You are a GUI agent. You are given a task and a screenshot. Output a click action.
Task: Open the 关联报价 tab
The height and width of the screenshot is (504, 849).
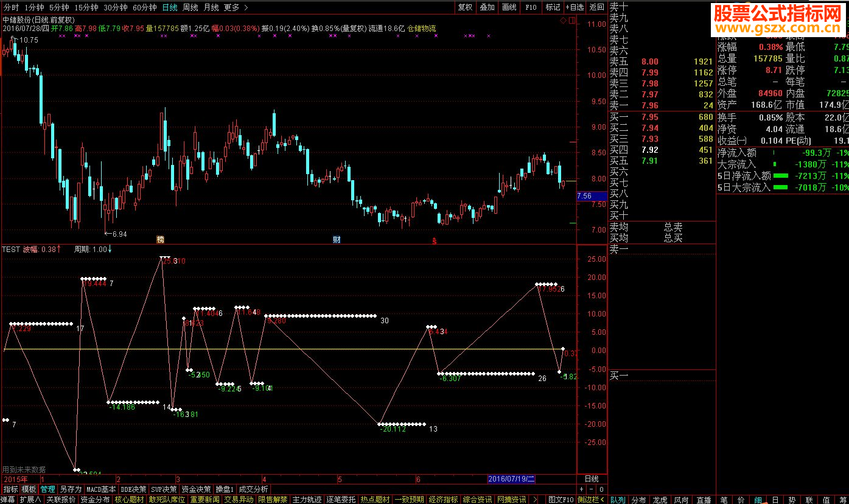[x=61, y=500]
